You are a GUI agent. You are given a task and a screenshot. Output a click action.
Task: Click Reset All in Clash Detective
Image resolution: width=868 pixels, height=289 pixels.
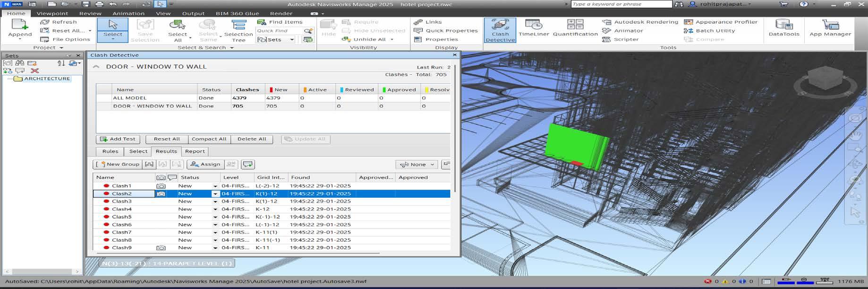tap(167, 139)
